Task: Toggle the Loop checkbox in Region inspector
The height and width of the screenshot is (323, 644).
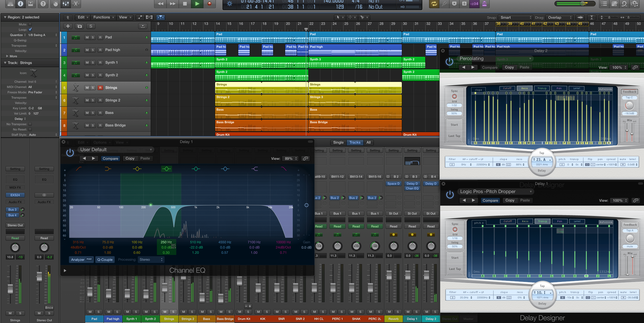Action: point(30,29)
